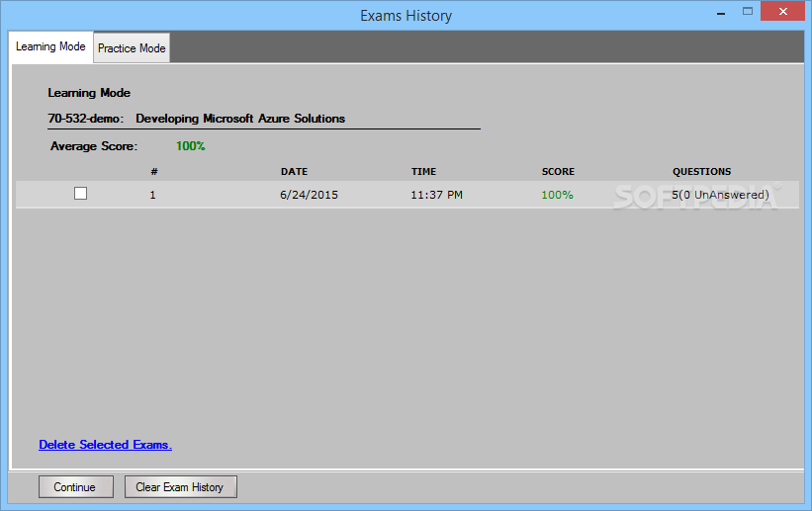Click the Delete Selected Exams link

(x=105, y=445)
